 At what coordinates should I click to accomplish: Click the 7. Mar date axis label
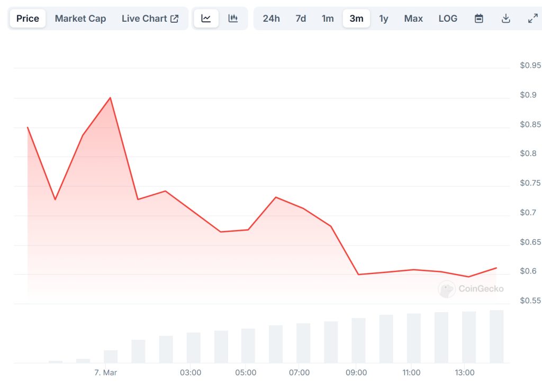coord(106,372)
